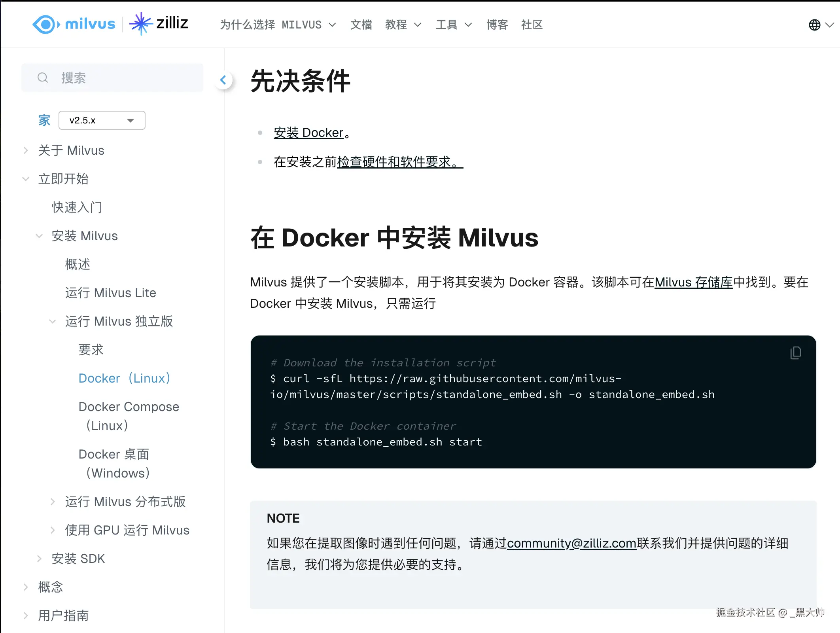Collapse the sidebar with arrow button
The image size is (840, 633).
click(x=223, y=80)
